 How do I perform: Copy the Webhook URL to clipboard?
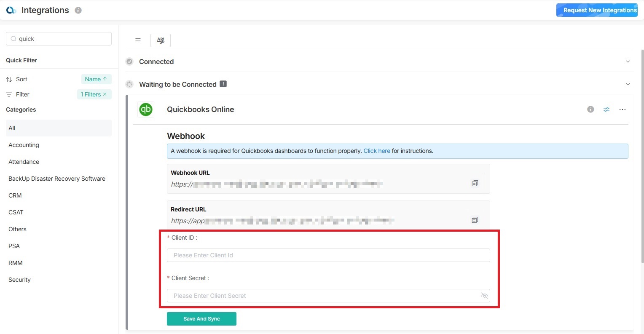point(475,183)
